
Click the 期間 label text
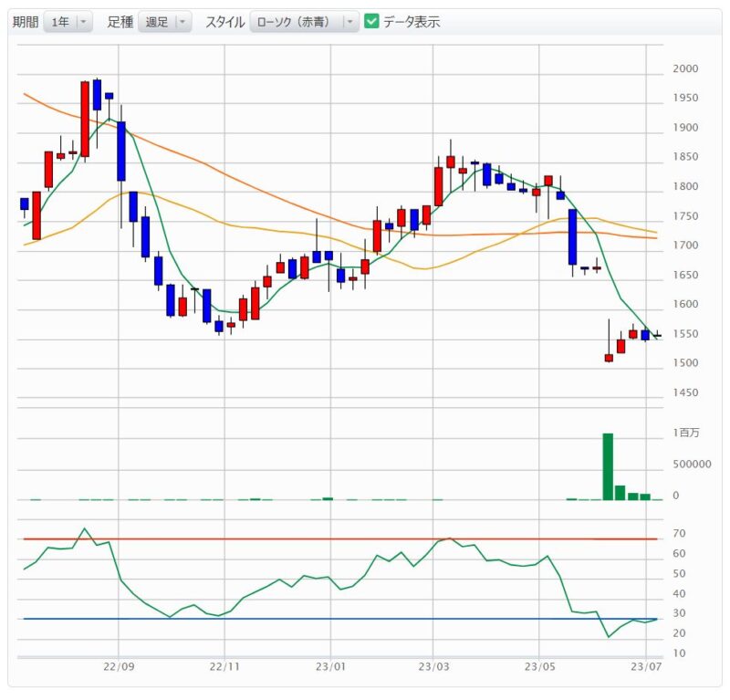pos(26,22)
